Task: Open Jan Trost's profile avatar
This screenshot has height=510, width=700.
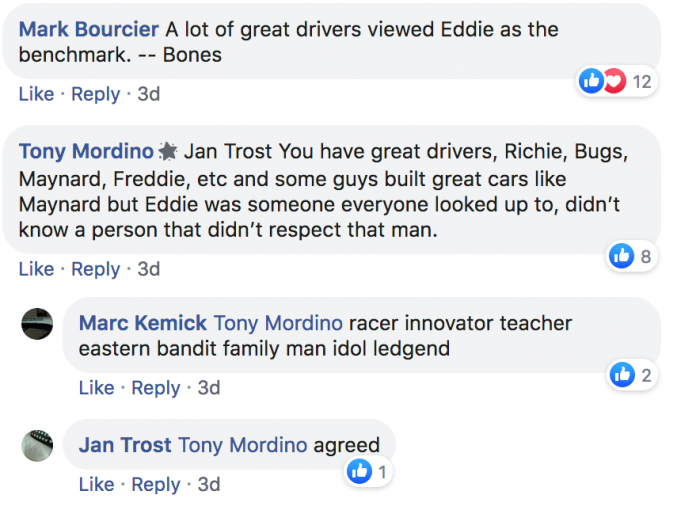Action: (x=37, y=446)
